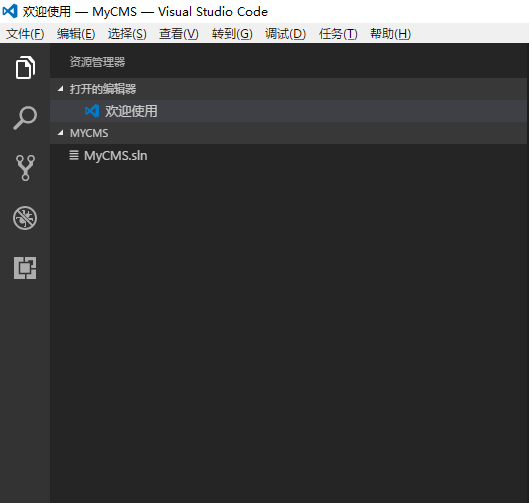Select the 欢迎使用 open editor entry
Image resolution: width=529 pixels, height=503 pixels.
click(288, 111)
